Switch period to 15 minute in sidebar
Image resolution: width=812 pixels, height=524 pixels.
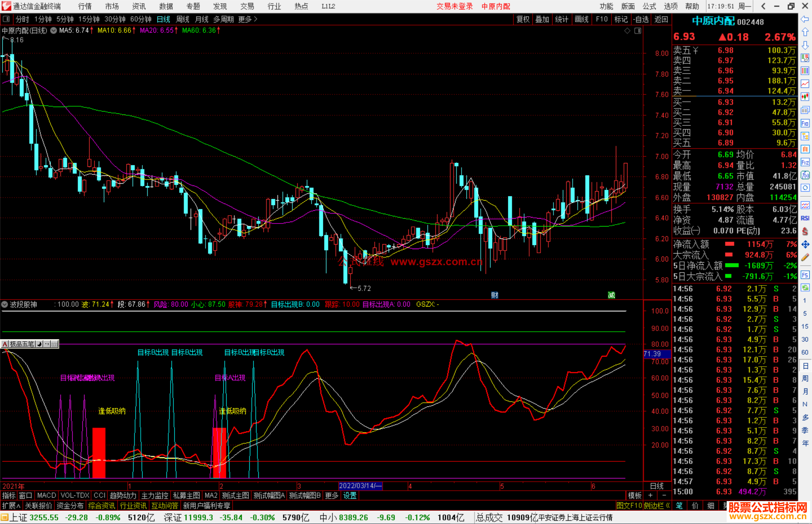[805, 326]
